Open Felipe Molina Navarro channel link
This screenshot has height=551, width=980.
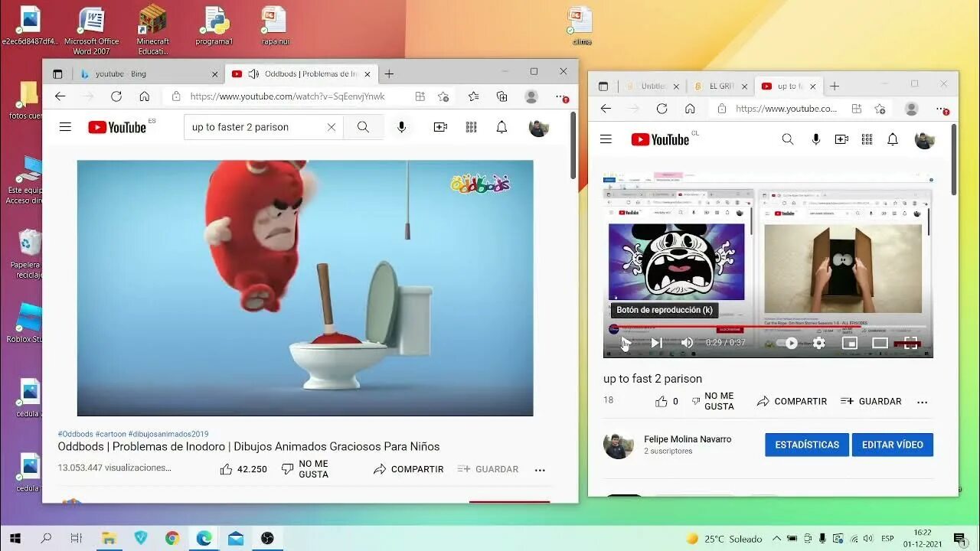688,439
